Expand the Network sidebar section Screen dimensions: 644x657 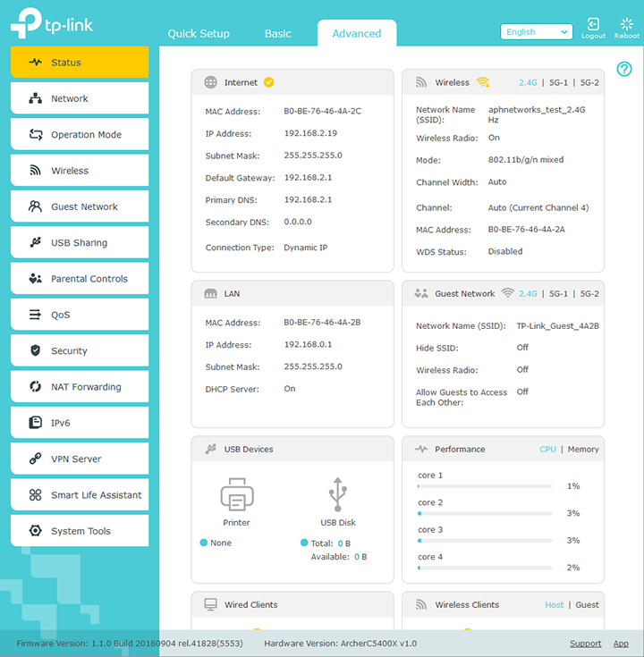click(x=80, y=98)
